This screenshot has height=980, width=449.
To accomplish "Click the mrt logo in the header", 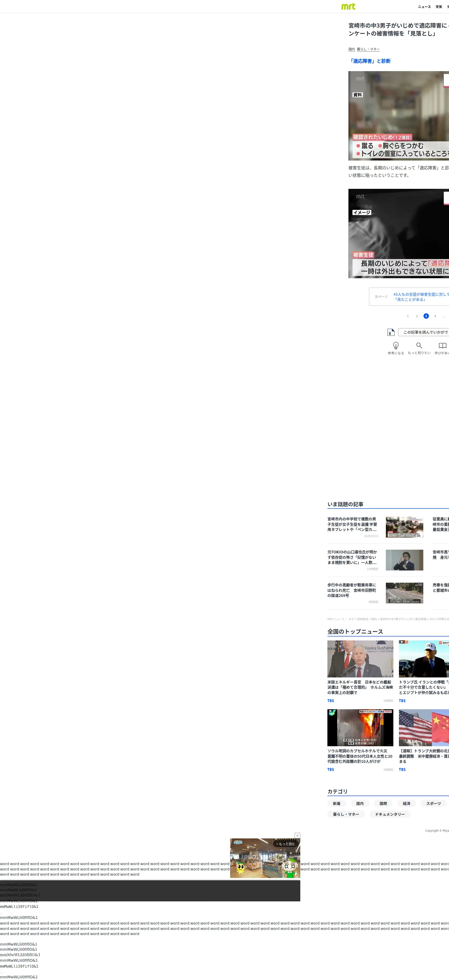I will click(x=348, y=7).
